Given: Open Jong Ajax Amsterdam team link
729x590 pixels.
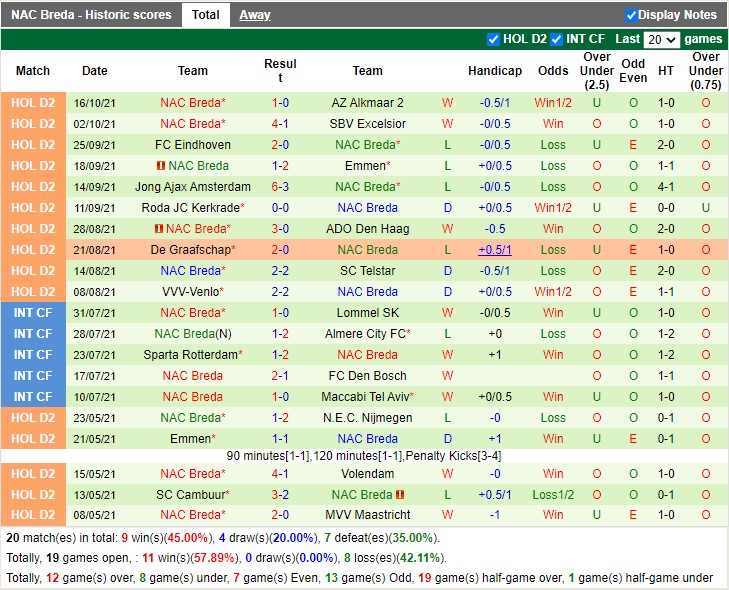Looking at the screenshot, I should (x=192, y=186).
